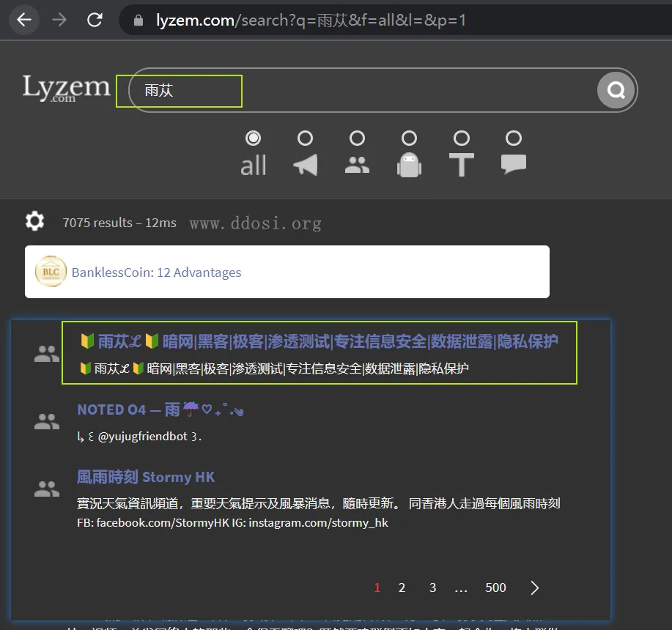The width and height of the screenshot is (672, 630).
Task: Go back using browser back arrow
Action: point(24,20)
